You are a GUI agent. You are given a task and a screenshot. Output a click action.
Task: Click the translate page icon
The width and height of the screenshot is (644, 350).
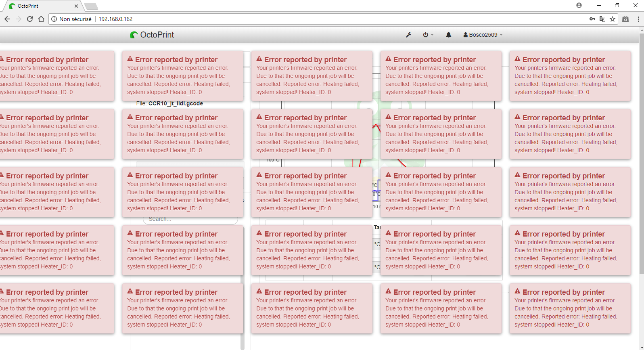[602, 19]
